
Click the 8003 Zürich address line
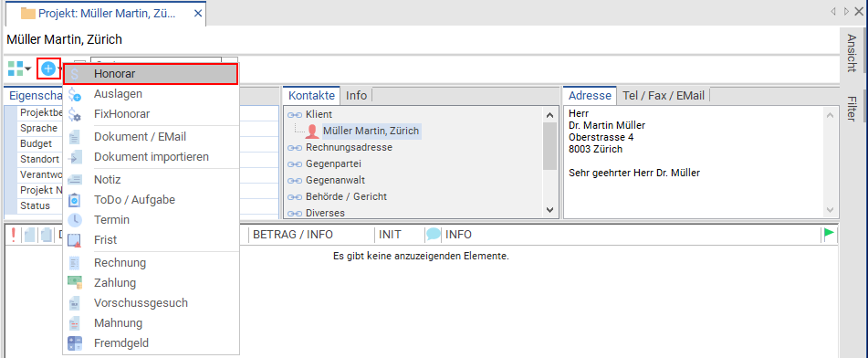coord(596,149)
